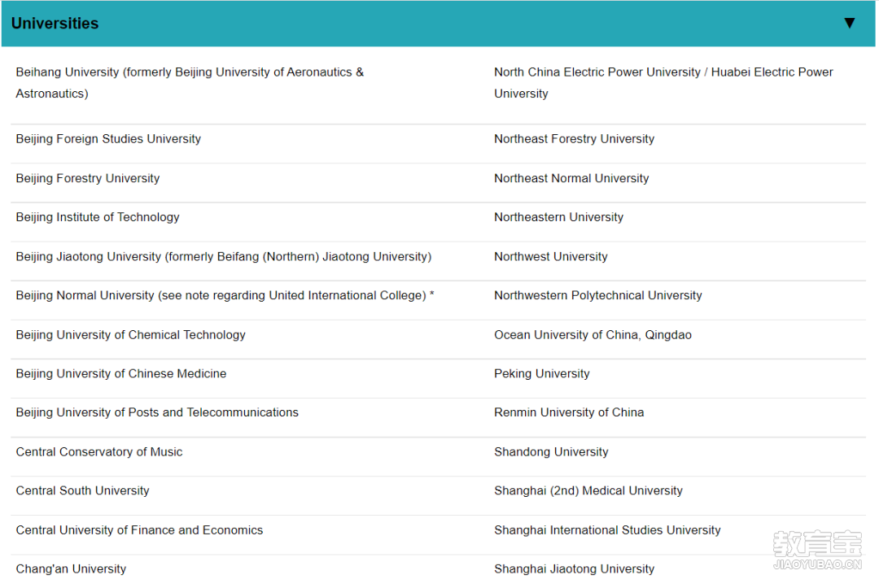Collapse the Universities section arrow
The image size is (879, 588).
pyautogui.click(x=849, y=23)
